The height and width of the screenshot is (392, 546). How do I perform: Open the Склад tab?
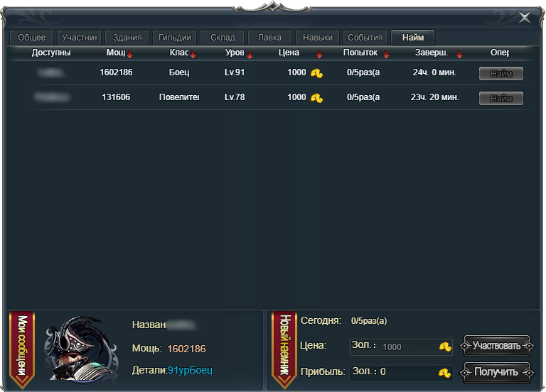[222, 38]
